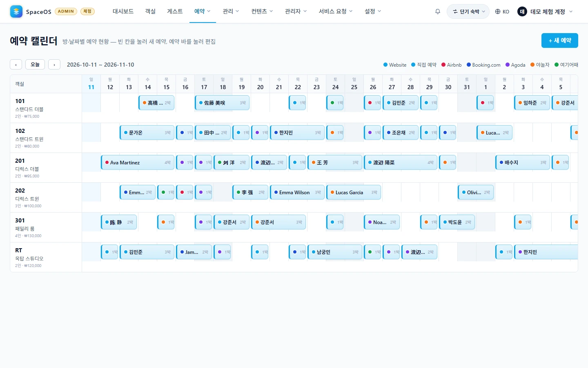Open Lucas Garcia reservation in room 202
The image size is (588, 368).
(354, 192)
